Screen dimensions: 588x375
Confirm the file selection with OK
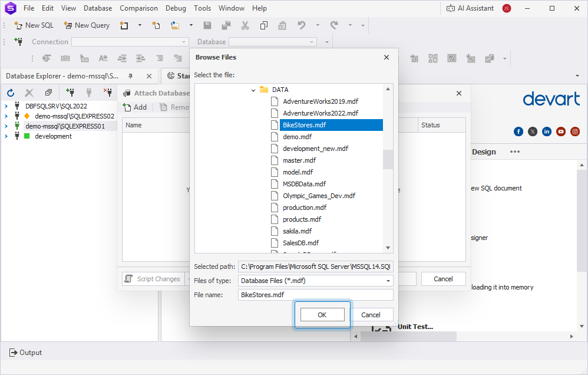tap(322, 315)
